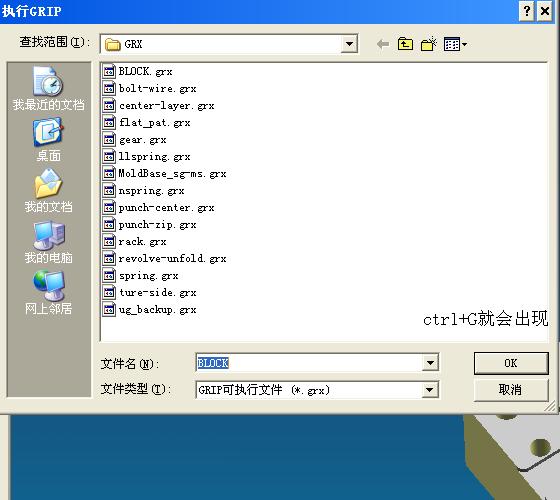Image resolution: width=560 pixels, height=500 pixels.
Task: Click the file icon of punch-center.grx
Action: [x=109, y=207]
